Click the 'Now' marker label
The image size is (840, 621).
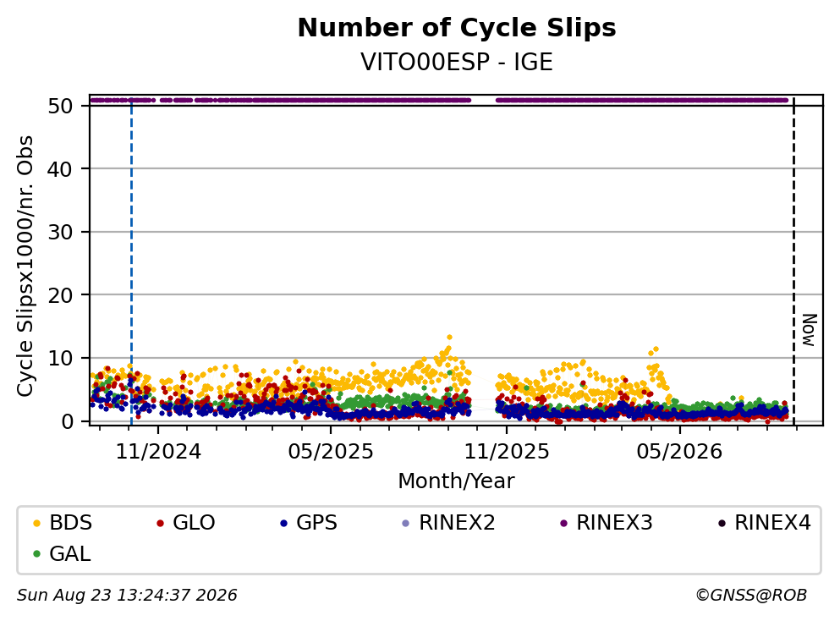click(x=809, y=330)
